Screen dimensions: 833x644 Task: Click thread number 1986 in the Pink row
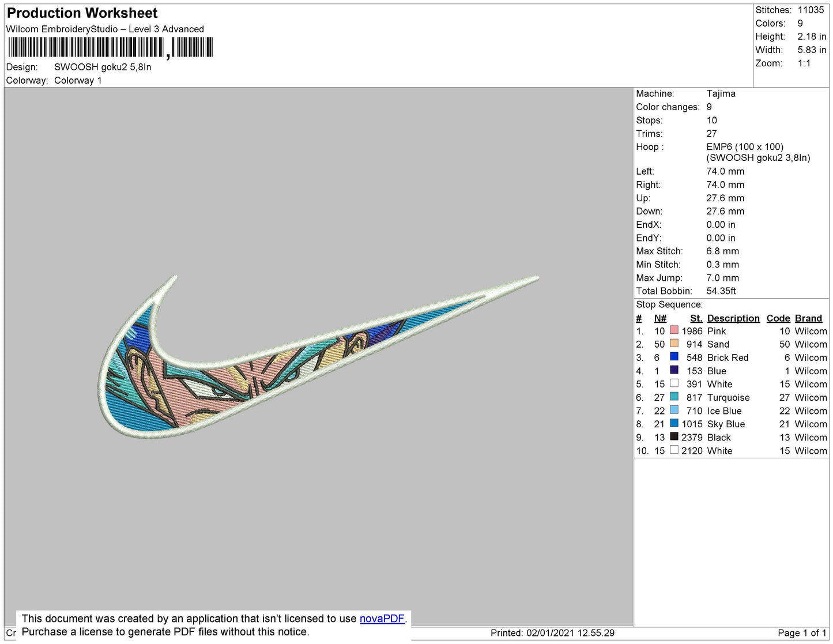692,331
